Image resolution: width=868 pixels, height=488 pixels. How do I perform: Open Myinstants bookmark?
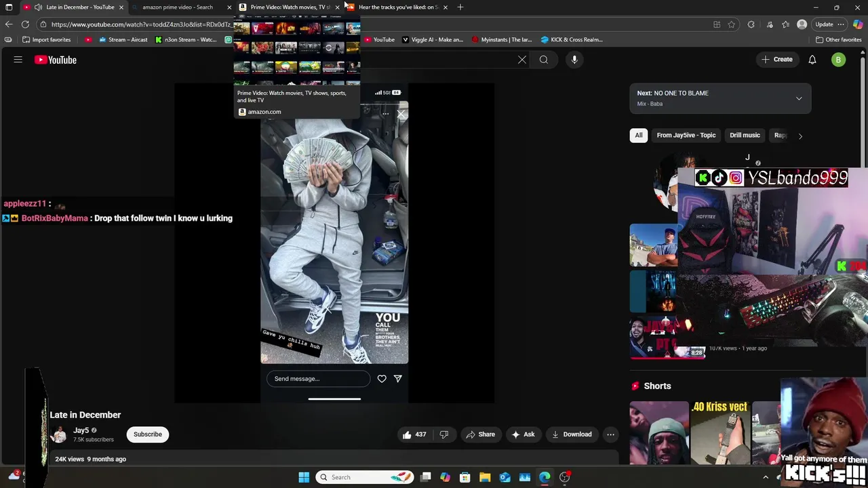coord(502,39)
